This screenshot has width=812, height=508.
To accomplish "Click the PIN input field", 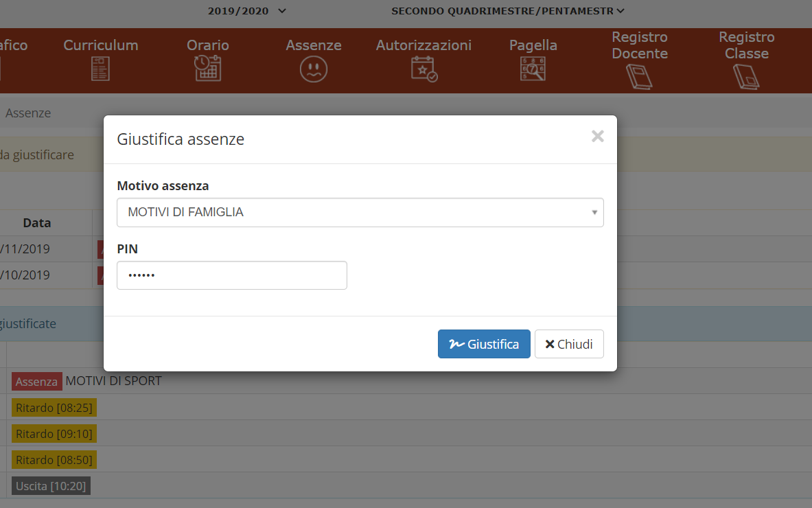I will point(231,275).
